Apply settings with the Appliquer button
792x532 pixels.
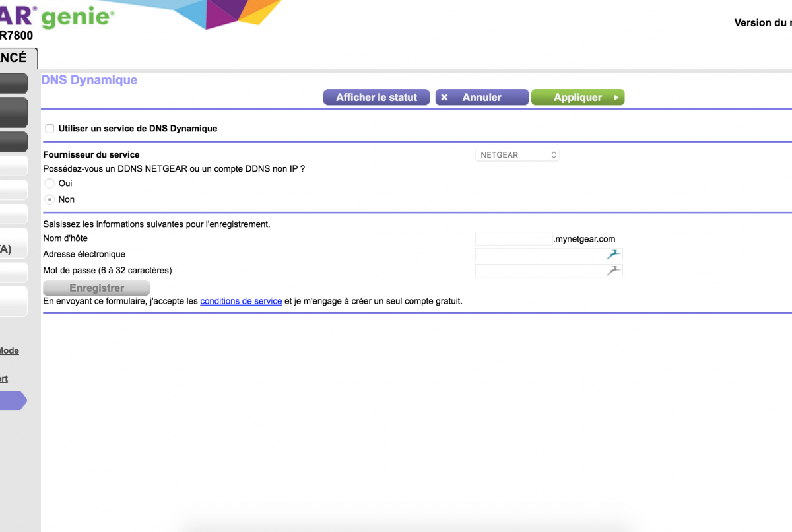click(x=577, y=97)
